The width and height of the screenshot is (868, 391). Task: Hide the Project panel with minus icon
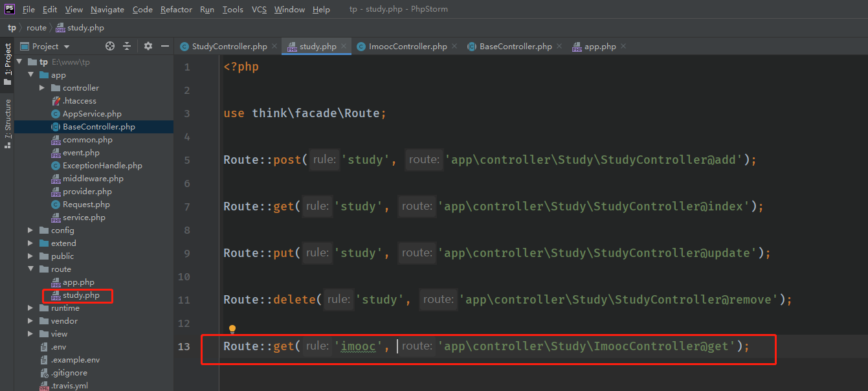point(165,46)
